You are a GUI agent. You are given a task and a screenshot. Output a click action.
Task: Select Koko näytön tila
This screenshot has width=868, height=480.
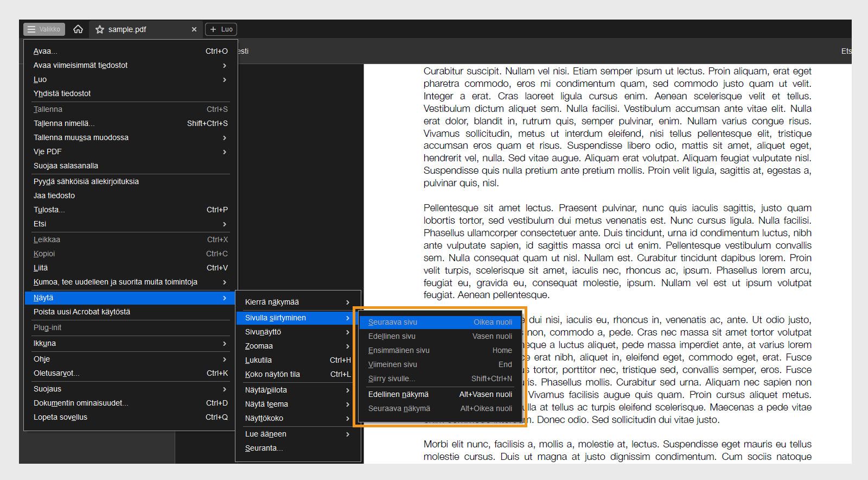coord(298,374)
